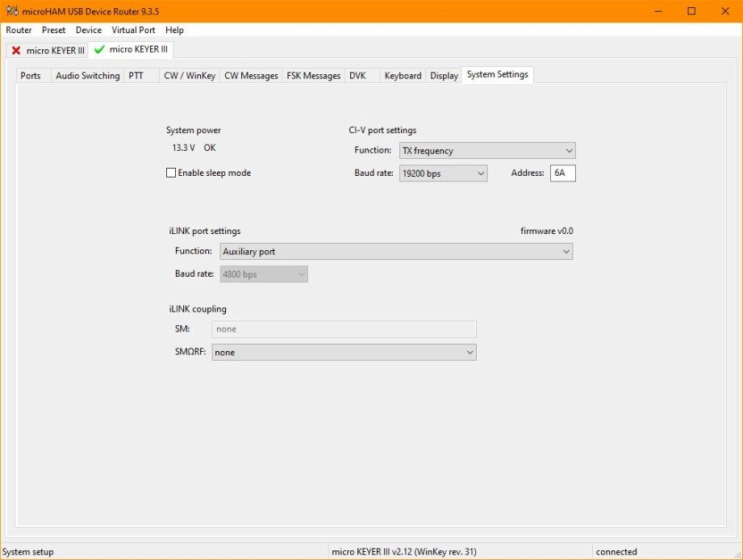This screenshot has width=743, height=560.
Task: Open the CI-V Function dropdown
Action: tap(487, 151)
